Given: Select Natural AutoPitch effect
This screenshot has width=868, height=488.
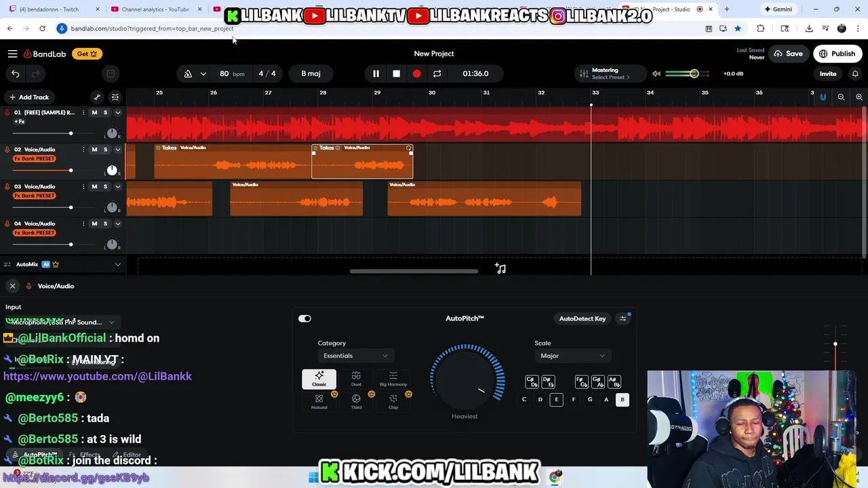Looking at the screenshot, I should (x=319, y=402).
